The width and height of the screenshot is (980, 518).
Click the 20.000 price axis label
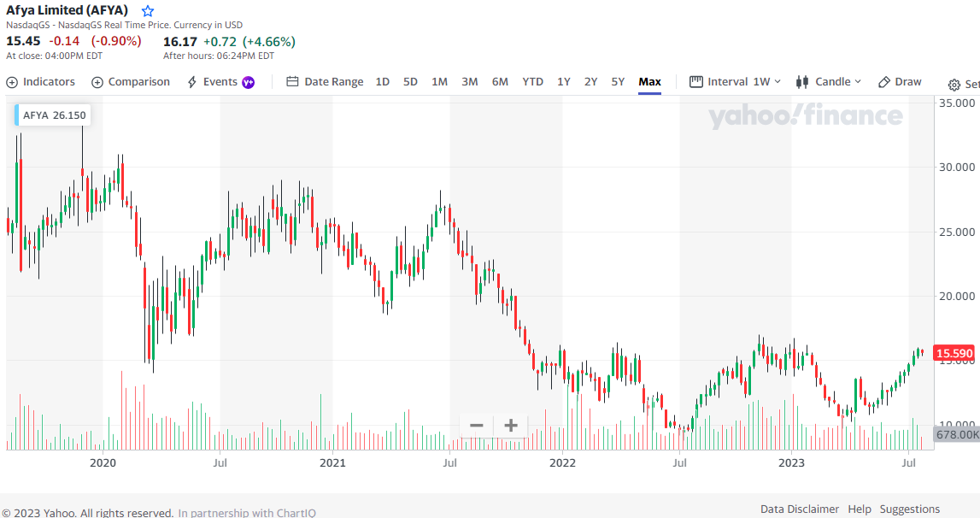[x=957, y=297]
